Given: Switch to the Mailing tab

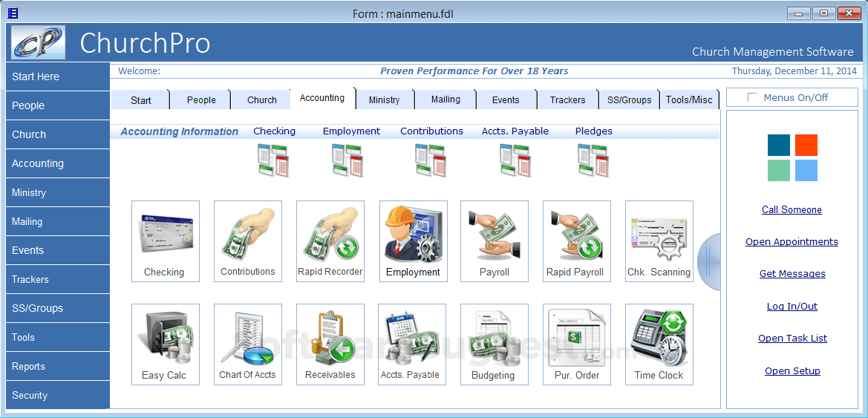Looking at the screenshot, I should (446, 99).
